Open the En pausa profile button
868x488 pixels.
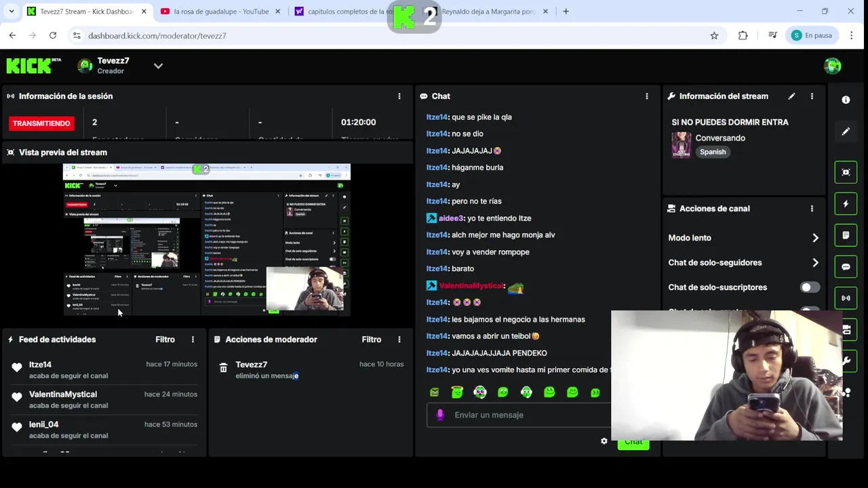click(x=812, y=35)
